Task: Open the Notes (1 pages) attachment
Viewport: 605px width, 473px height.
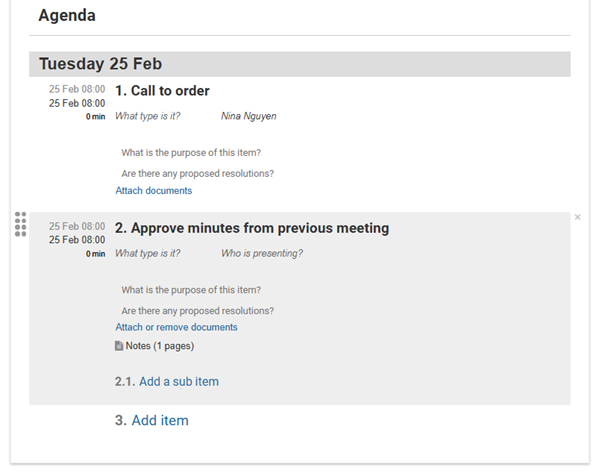Action: 160,346
